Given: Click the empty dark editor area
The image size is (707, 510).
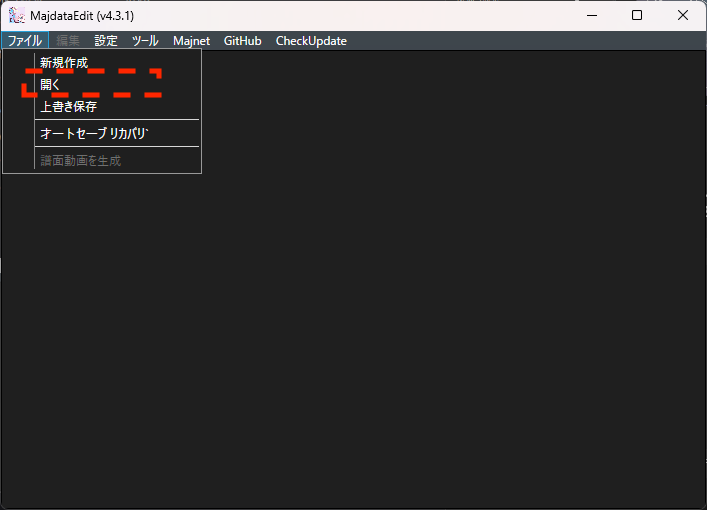Looking at the screenshot, I should (x=420, y=300).
